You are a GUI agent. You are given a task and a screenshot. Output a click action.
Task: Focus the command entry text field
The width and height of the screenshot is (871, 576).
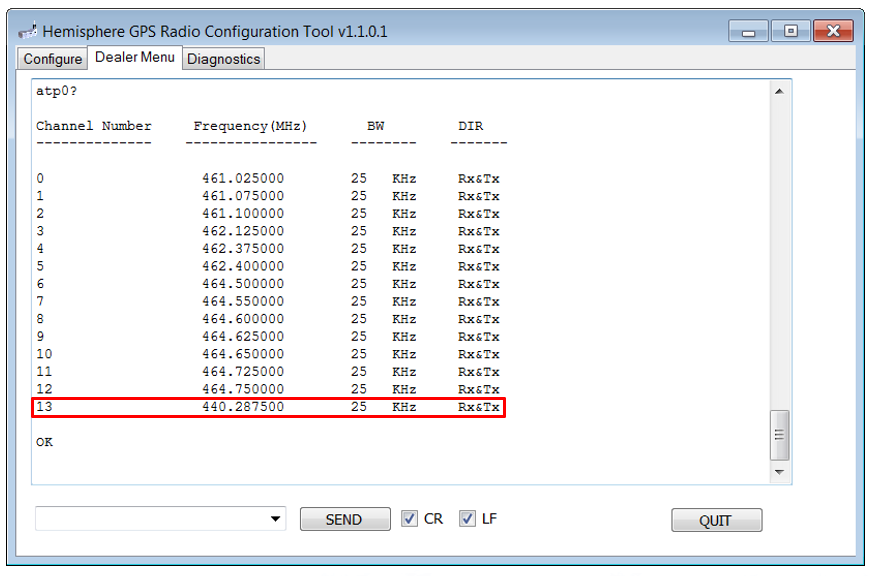point(150,519)
